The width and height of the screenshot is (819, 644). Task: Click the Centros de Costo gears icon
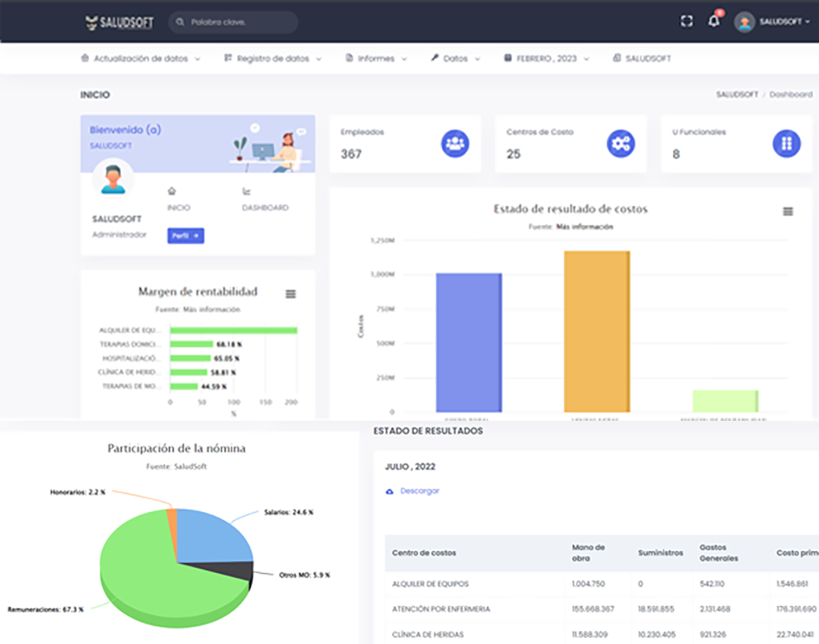(x=621, y=143)
